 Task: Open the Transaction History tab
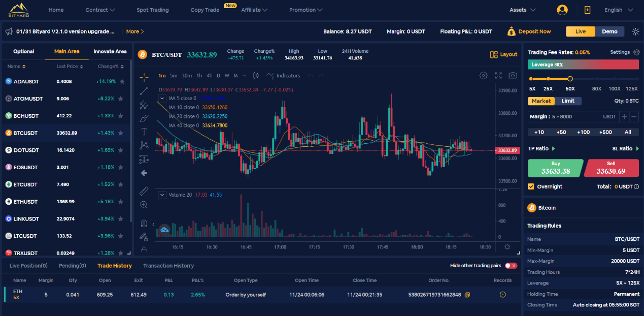(x=168, y=266)
